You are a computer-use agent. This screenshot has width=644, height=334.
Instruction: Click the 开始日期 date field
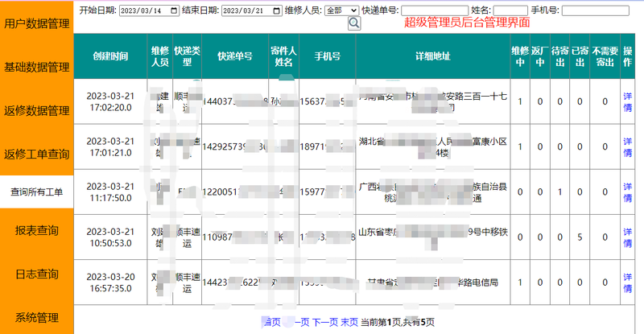(150, 10)
